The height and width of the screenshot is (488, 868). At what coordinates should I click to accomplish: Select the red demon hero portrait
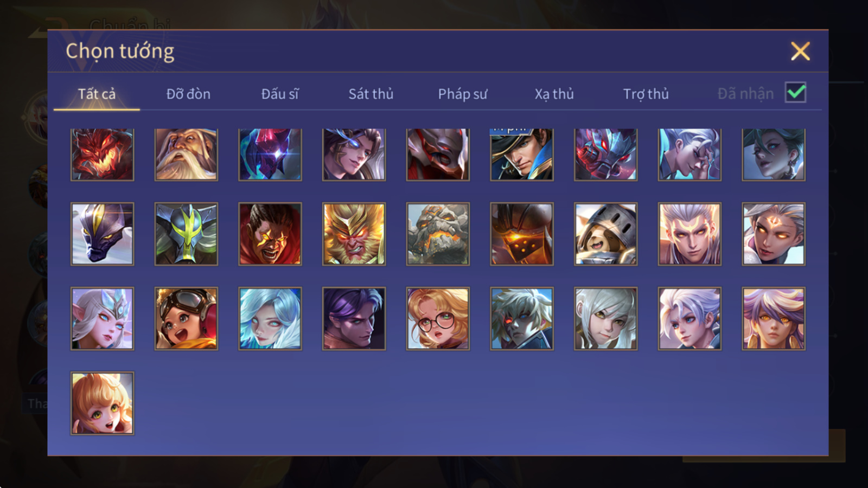(x=102, y=154)
